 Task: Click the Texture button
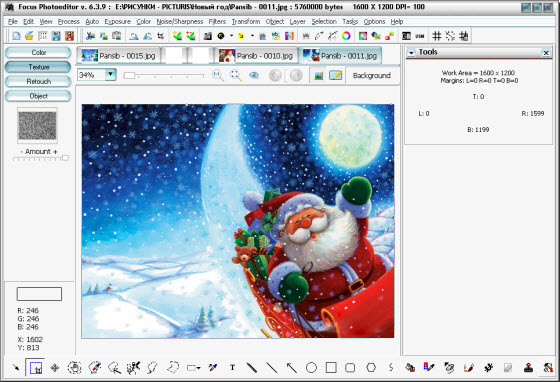click(38, 67)
